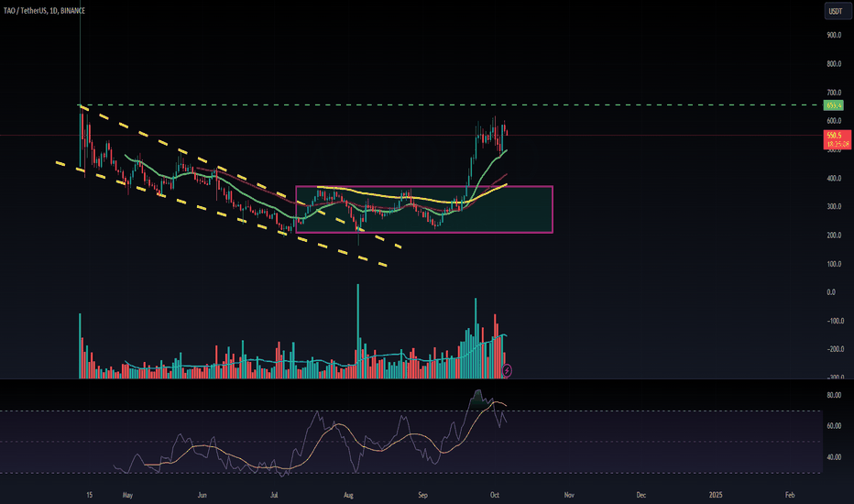Click the -100.0 price axis label
854x504 pixels.
835,321
